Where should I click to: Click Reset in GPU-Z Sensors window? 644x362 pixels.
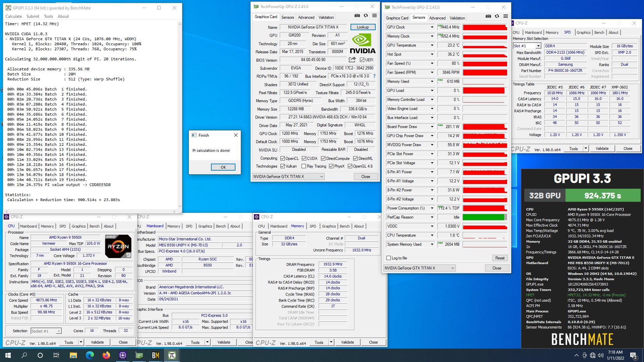[x=500, y=258]
